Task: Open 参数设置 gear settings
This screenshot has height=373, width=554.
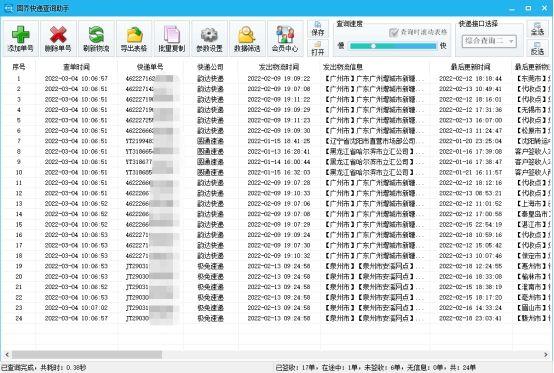Action: 210,39
